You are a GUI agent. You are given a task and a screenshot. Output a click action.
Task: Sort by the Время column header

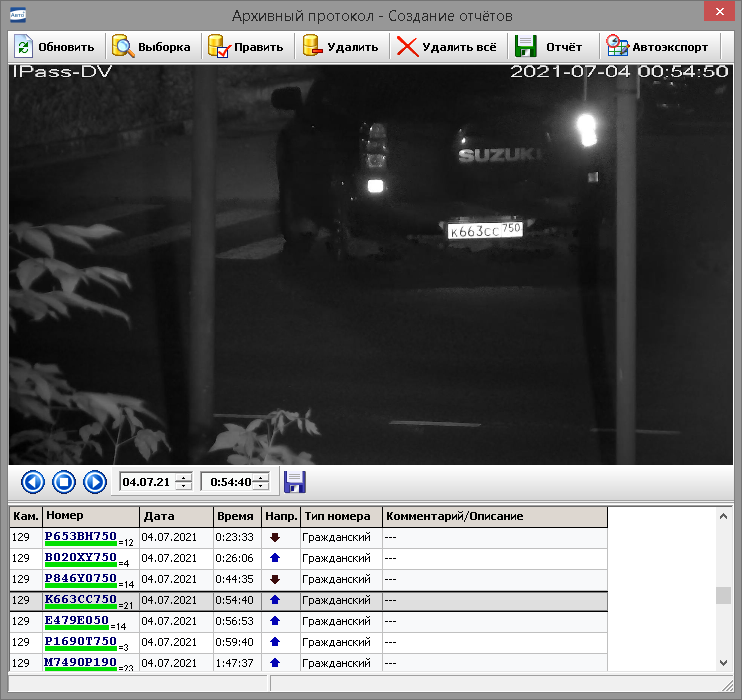tap(236, 517)
